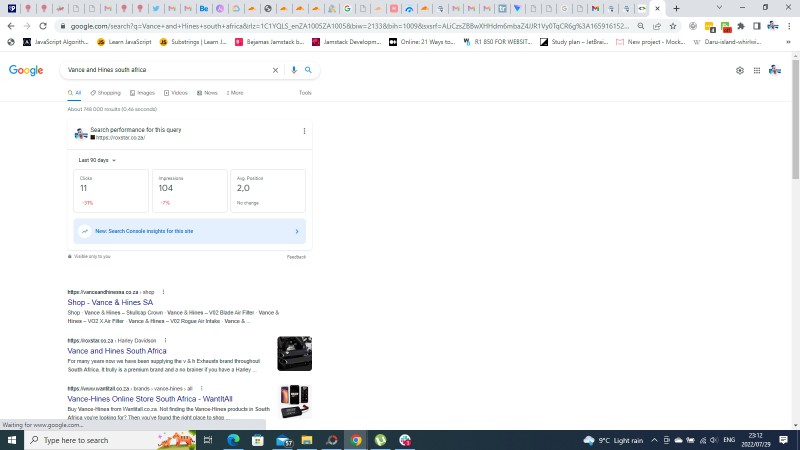Screen dimensions: 800x450
Task: Expand the tab search chevron in Chrome
Action: 719,8
